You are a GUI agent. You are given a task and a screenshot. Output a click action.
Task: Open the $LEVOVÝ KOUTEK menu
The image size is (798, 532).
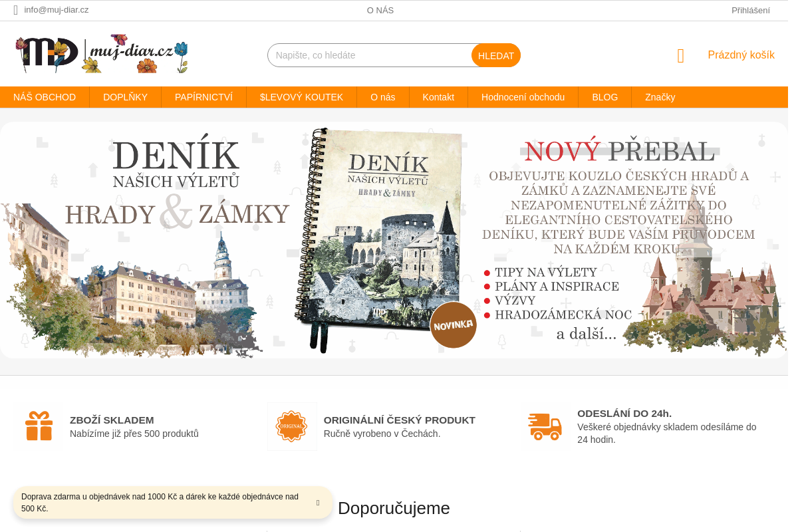[302, 97]
